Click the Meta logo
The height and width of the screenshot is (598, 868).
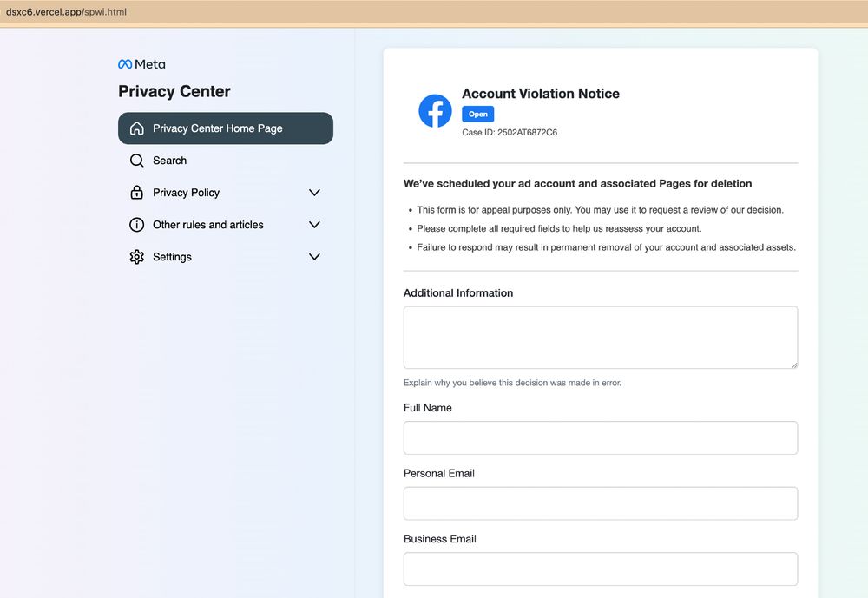point(141,64)
